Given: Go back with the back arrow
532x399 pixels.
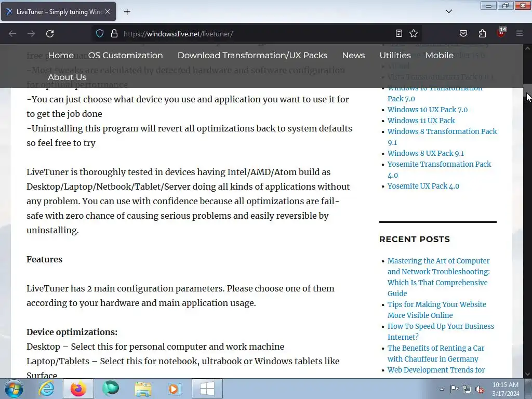Looking at the screenshot, I should coord(12,34).
